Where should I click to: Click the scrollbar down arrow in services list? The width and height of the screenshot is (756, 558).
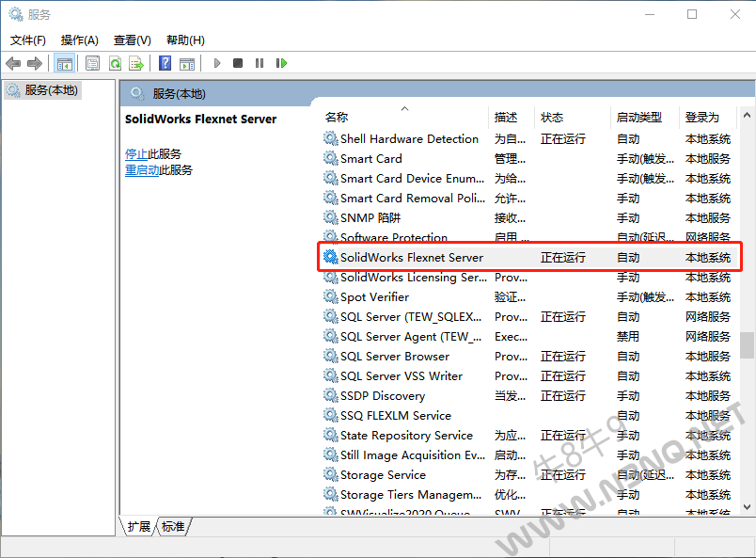[x=747, y=507]
